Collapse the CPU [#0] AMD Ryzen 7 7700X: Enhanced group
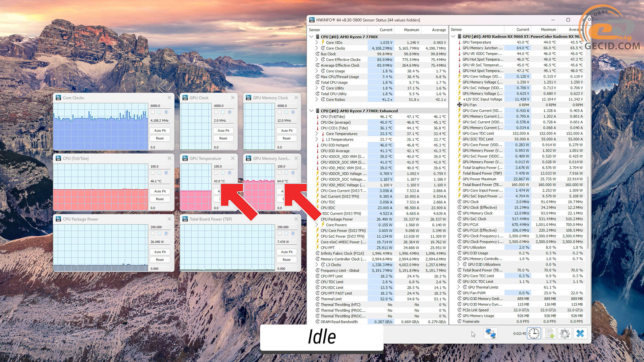The height and width of the screenshot is (362, 644). pyautogui.click(x=312, y=111)
